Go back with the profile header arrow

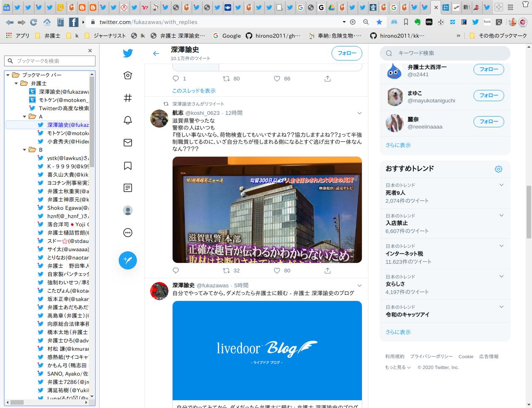pyautogui.click(x=156, y=53)
